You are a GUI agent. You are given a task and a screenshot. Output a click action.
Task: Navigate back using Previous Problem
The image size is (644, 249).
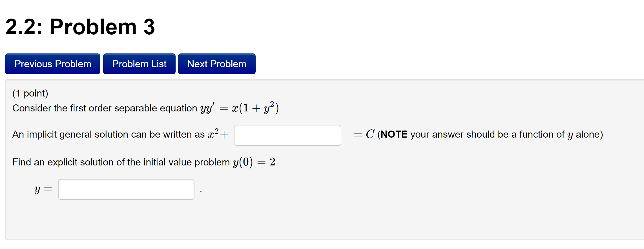point(52,64)
